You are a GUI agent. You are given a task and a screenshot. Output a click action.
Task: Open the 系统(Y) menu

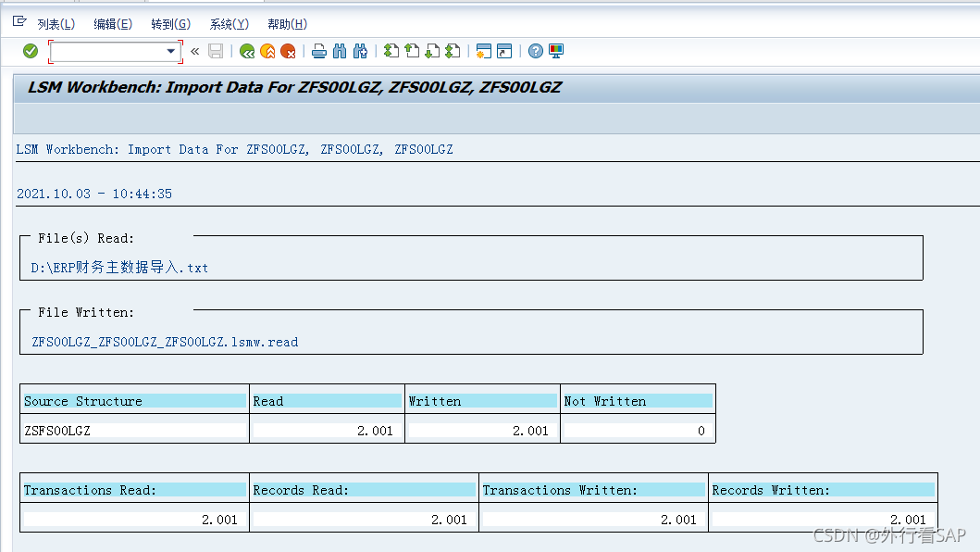click(x=229, y=24)
